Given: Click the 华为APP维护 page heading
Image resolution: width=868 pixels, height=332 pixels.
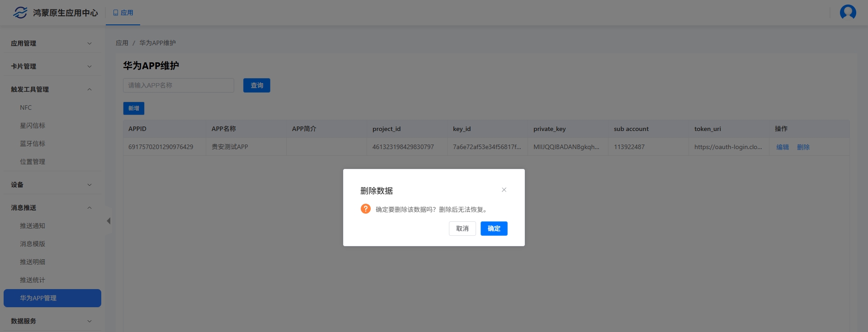Looking at the screenshot, I should (x=151, y=65).
